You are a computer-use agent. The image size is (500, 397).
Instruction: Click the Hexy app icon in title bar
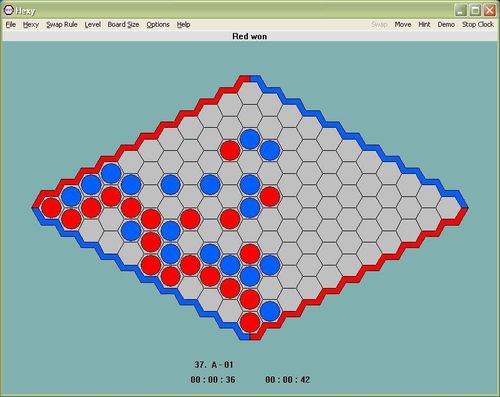[8, 10]
